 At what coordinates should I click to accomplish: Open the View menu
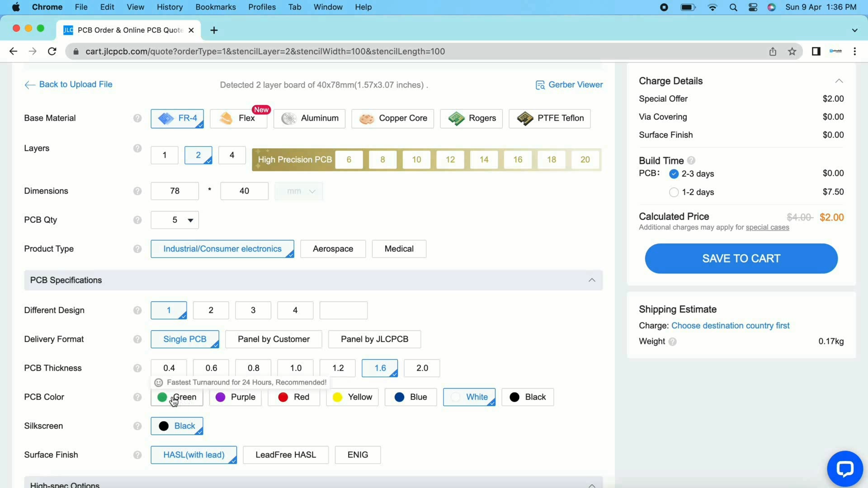(x=135, y=7)
